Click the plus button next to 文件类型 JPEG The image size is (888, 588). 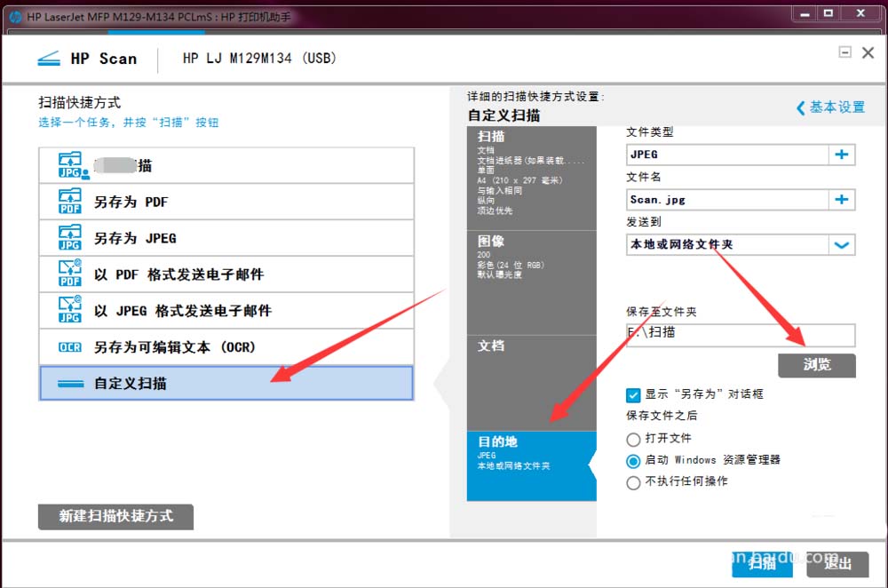pos(842,154)
